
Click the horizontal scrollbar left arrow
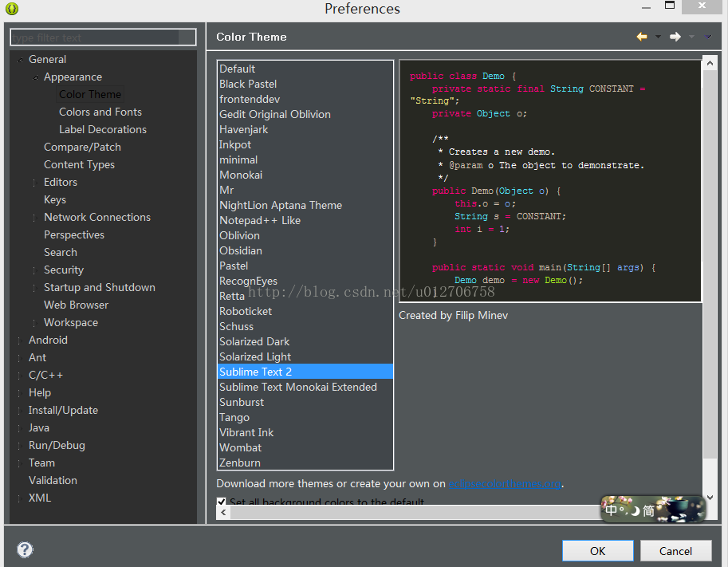[x=224, y=512]
